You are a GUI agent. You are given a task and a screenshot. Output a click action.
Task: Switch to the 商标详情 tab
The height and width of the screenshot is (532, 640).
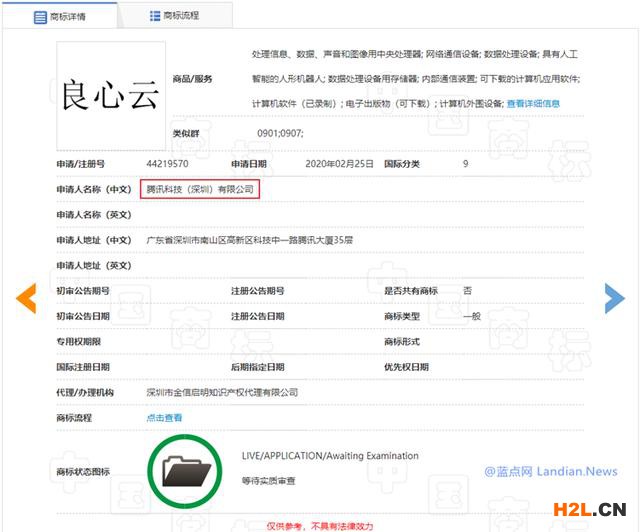(x=60, y=16)
